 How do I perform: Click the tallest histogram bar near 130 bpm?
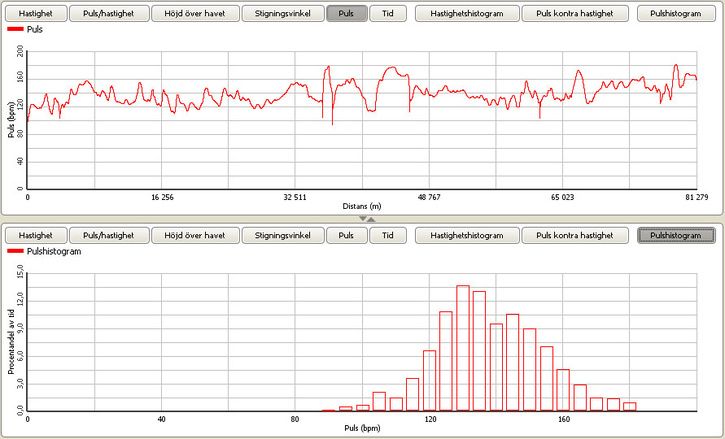tap(463, 348)
